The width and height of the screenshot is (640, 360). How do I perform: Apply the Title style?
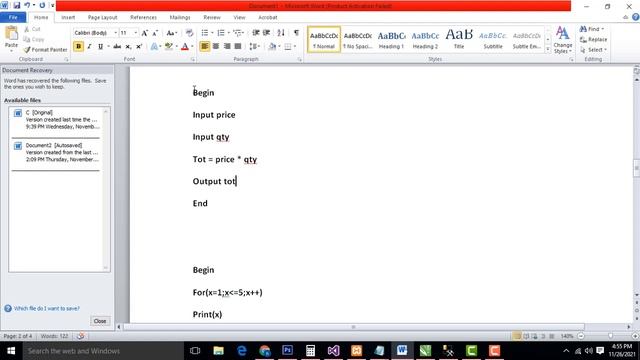click(459, 40)
